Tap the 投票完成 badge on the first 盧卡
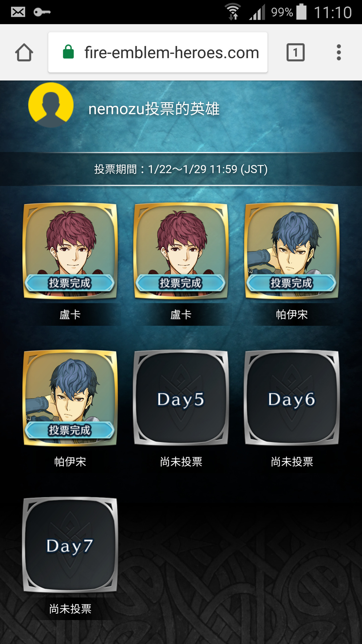The width and height of the screenshot is (362, 644). pyautogui.click(x=70, y=283)
